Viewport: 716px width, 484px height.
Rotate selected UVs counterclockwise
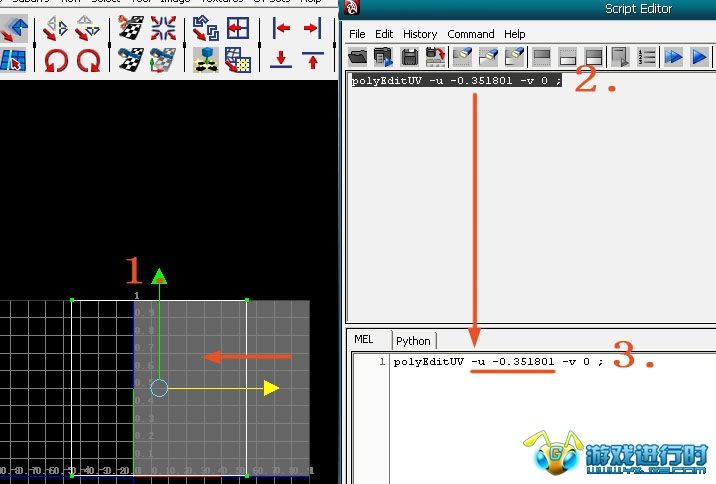[x=56, y=60]
